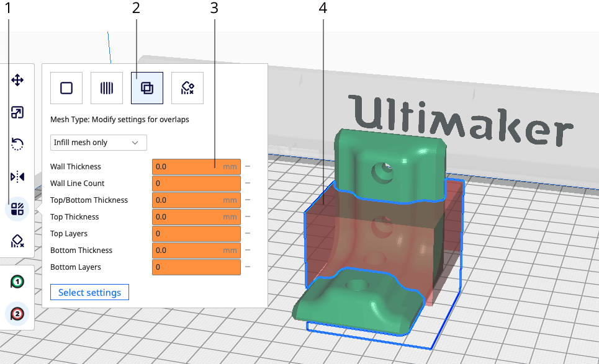Toggle the Modify settings for overlaps option
The image size is (599, 364).
tap(146, 87)
